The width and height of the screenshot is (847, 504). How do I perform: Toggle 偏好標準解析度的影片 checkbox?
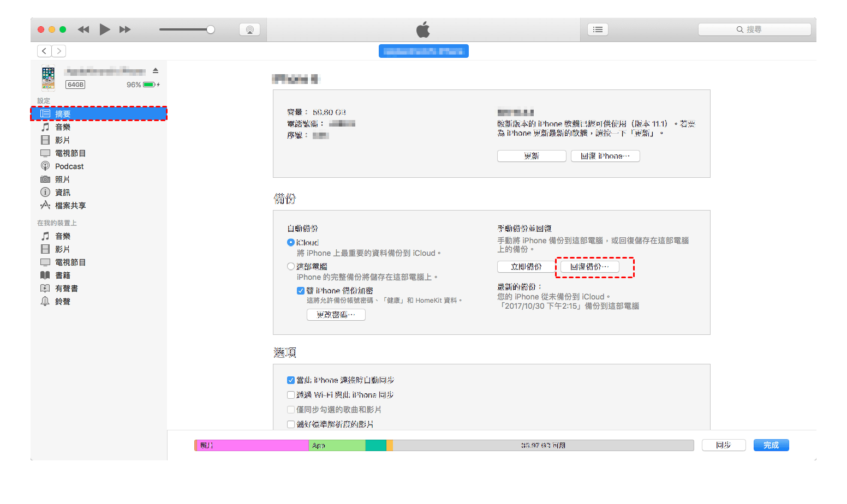click(291, 424)
